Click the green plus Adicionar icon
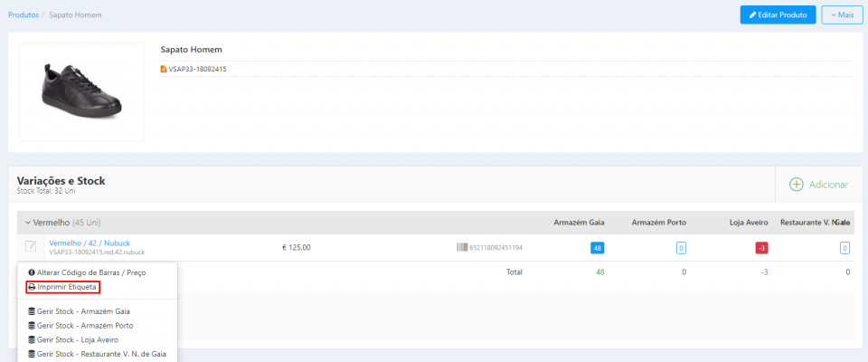This screenshot has height=362, width=868. click(796, 185)
